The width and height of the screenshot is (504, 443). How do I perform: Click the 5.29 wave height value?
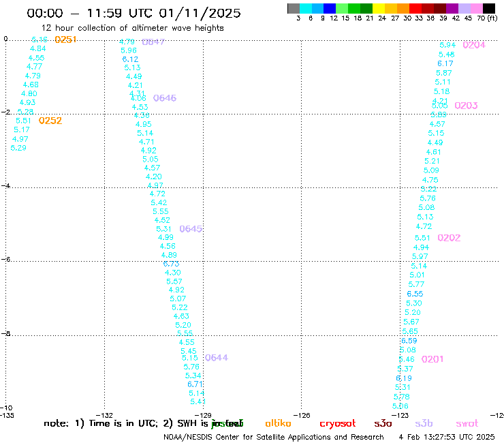[18, 148]
